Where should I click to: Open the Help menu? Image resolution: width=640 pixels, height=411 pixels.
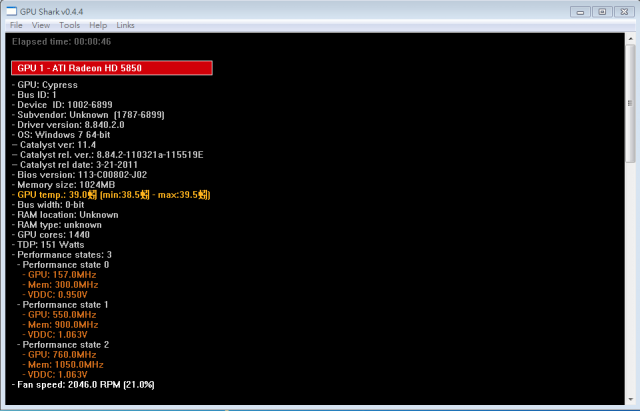(98, 25)
